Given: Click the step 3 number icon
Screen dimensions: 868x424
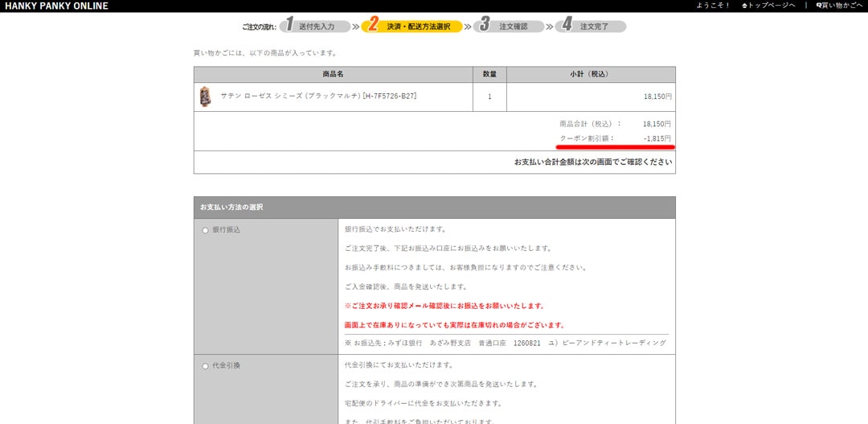Looking at the screenshot, I should 484,25.
